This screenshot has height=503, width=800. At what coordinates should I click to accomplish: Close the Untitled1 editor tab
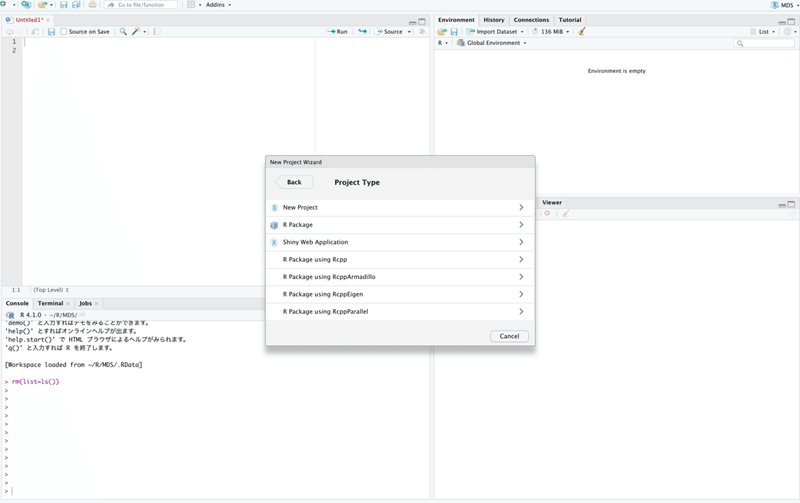pos(48,20)
